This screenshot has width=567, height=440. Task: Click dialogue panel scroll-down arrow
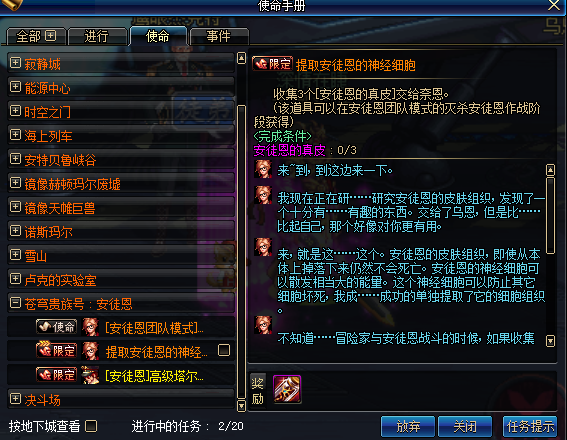click(550, 341)
